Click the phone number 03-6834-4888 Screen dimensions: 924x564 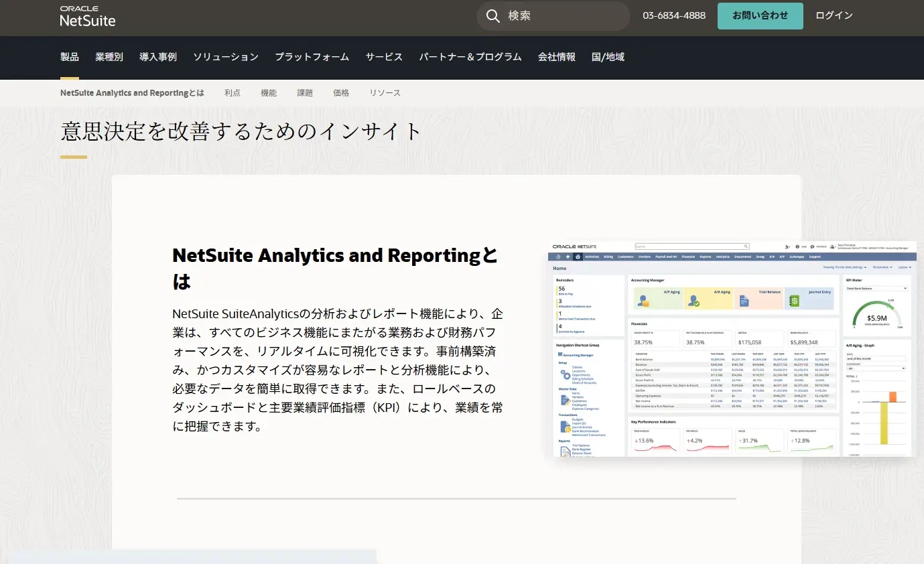click(674, 15)
